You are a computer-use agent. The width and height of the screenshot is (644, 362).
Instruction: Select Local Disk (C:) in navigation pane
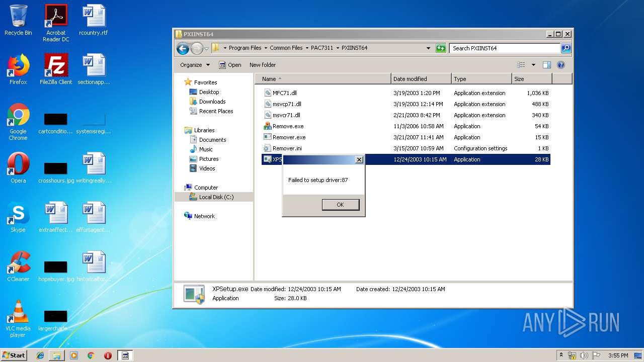coord(216,197)
